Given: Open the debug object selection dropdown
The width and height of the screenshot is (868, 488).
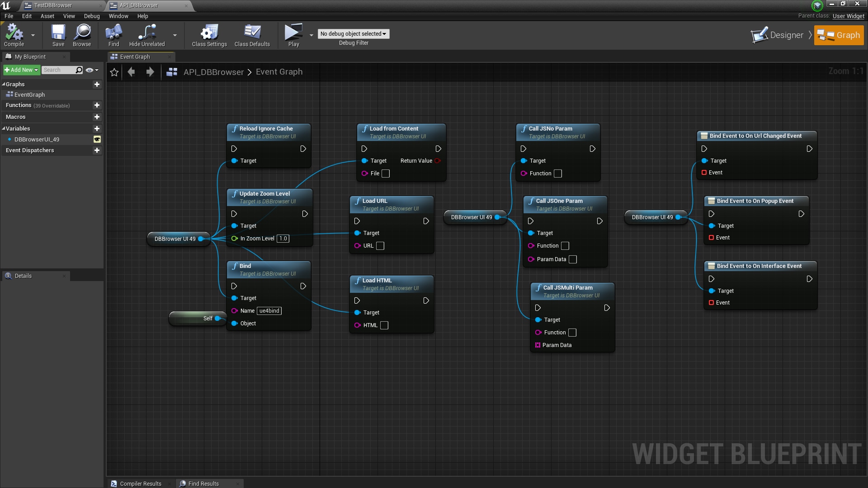Looking at the screenshot, I should [x=353, y=34].
